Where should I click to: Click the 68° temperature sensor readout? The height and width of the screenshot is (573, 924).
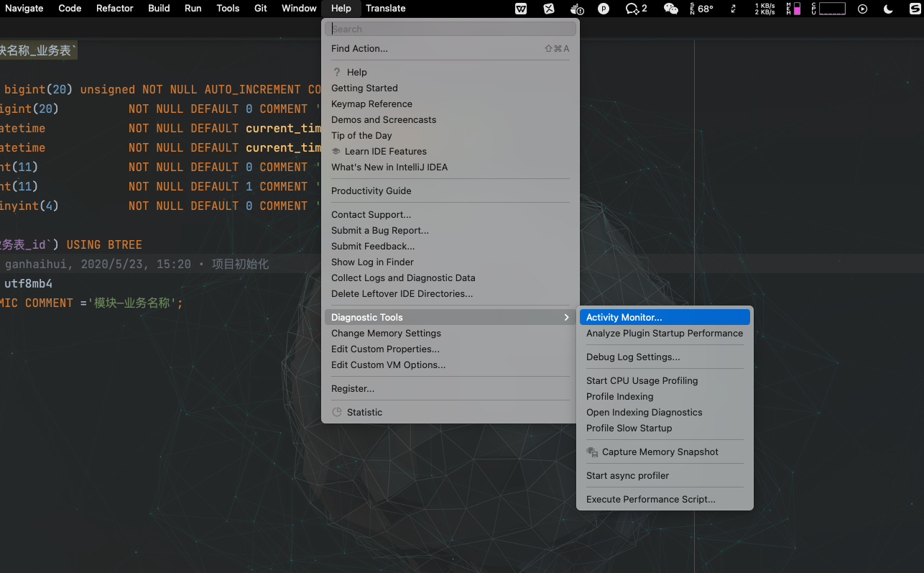tap(701, 9)
